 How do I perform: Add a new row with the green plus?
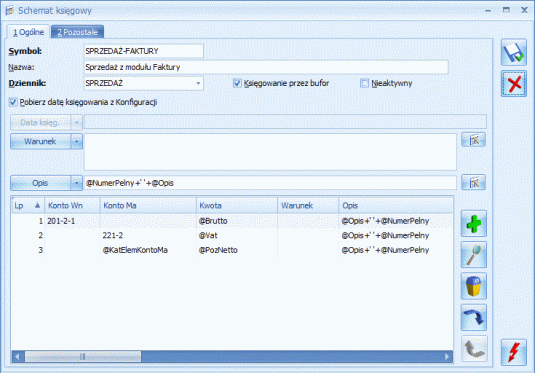(474, 224)
